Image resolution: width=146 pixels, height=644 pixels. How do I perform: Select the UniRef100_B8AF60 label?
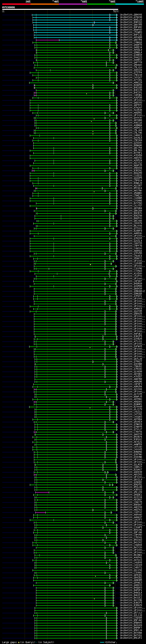[131, 30]
